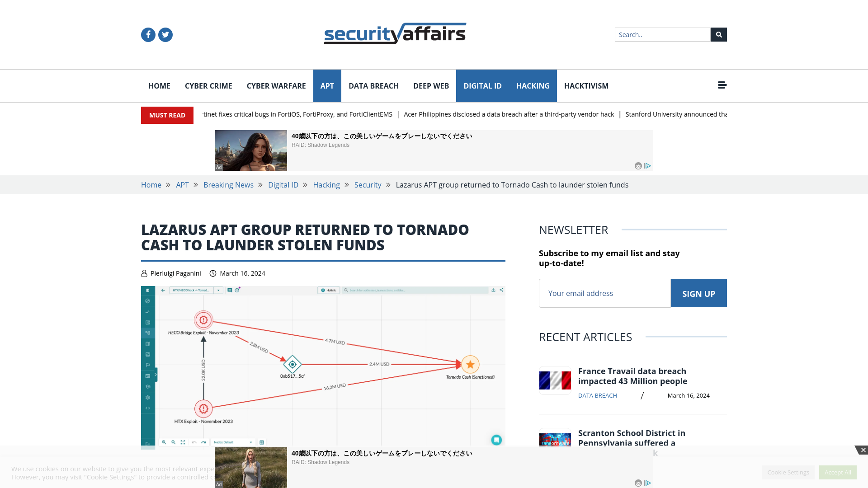Expand the navigation menu bar
This screenshot has width=868, height=488.
(722, 84)
